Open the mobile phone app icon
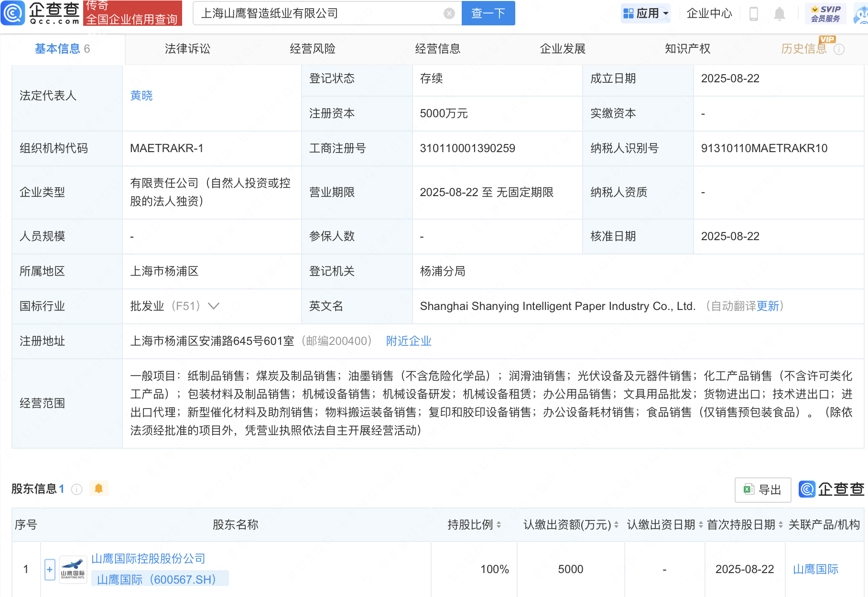This screenshot has width=868, height=597. coord(754,14)
